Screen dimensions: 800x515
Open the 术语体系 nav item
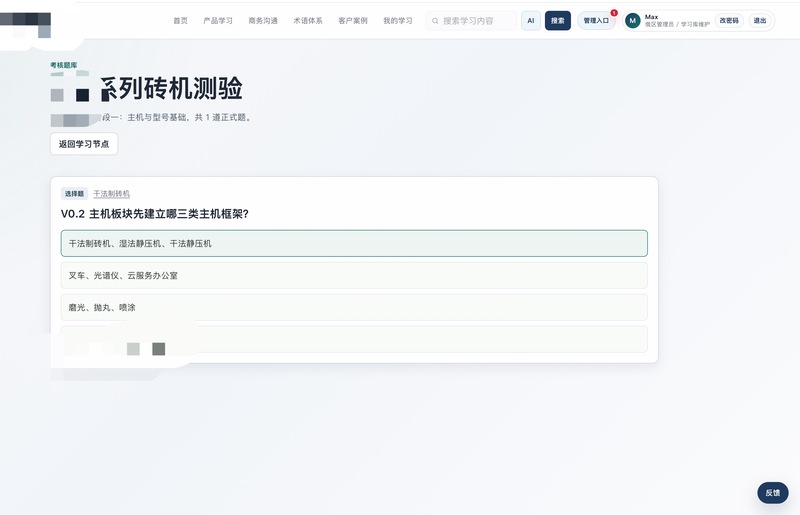pyautogui.click(x=308, y=21)
